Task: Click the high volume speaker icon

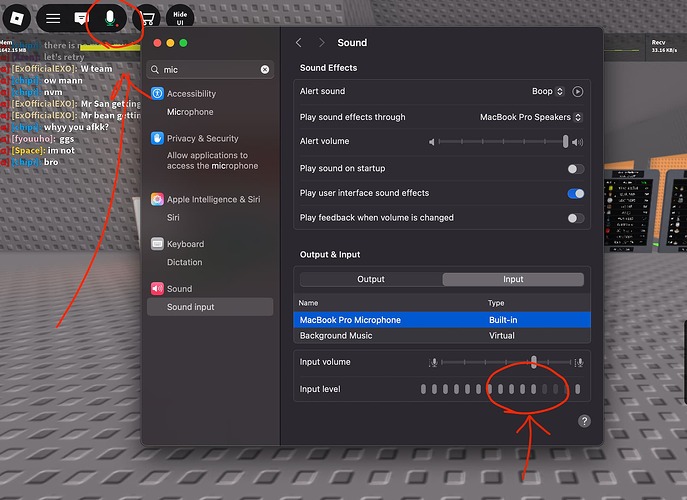Action: coord(578,142)
